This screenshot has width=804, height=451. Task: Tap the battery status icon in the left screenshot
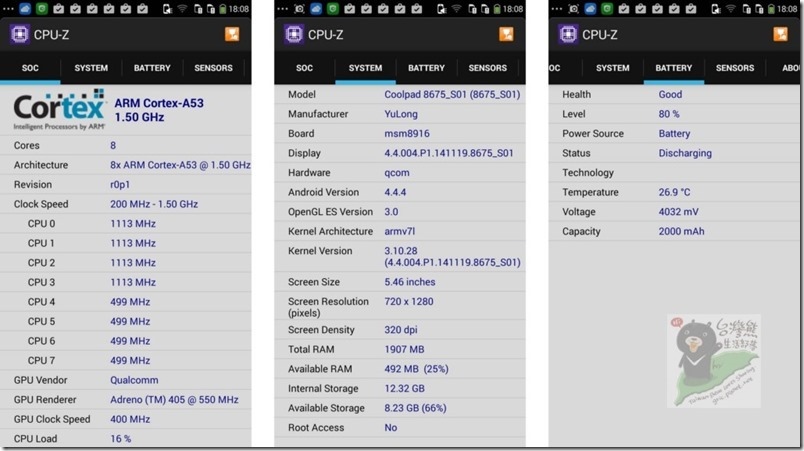[223, 9]
